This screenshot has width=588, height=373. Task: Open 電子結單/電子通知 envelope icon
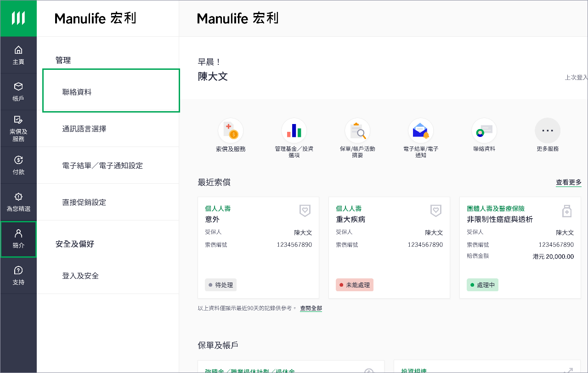coord(421,131)
